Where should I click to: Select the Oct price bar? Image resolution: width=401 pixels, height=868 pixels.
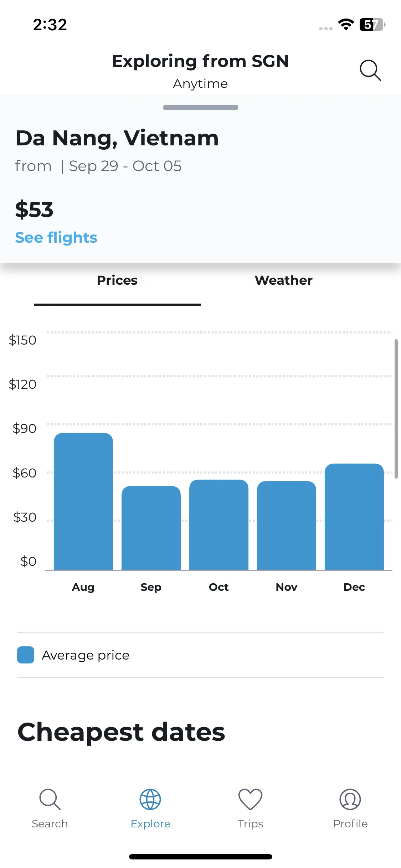pyautogui.click(x=219, y=525)
